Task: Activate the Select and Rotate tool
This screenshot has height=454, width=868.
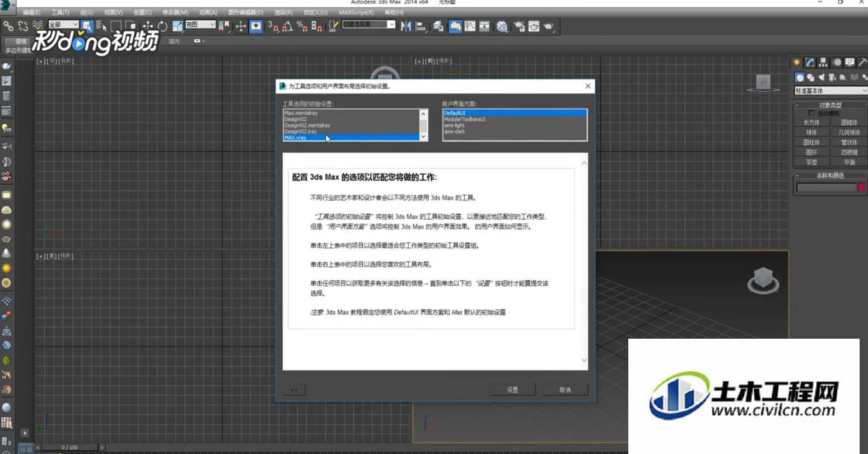Action: pyautogui.click(x=162, y=26)
